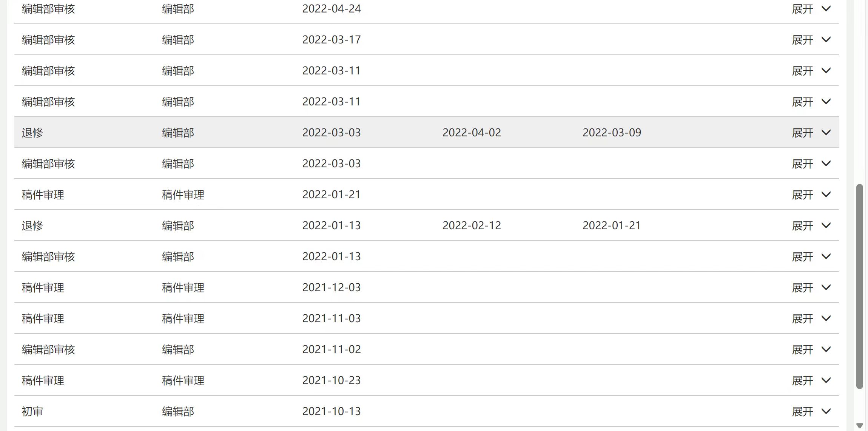Expand the 退修 entry dated 2022-01-13

click(x=802, y=226)
